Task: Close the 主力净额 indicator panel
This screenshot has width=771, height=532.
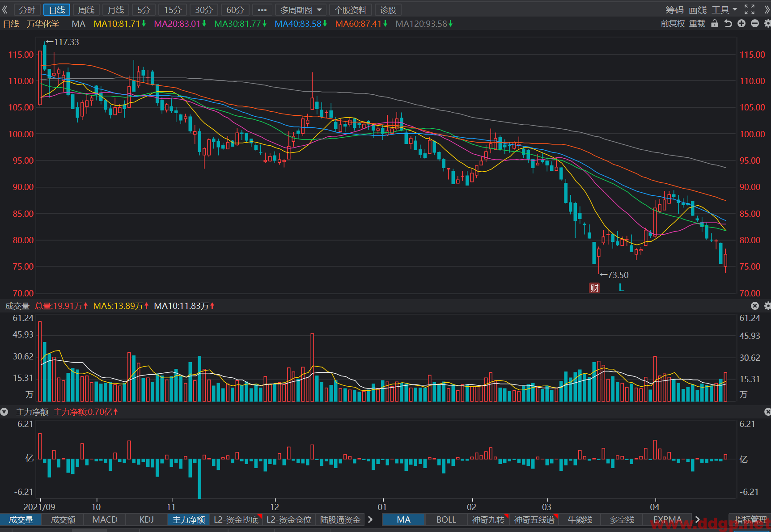Action: 767,412
